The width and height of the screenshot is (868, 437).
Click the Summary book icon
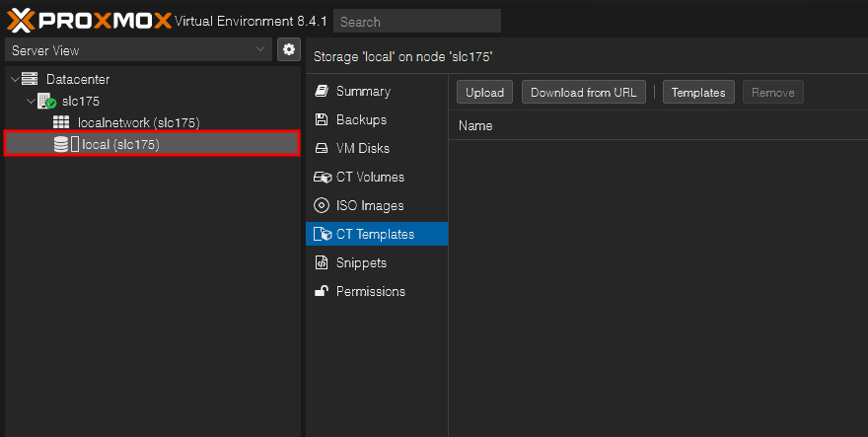pyautogui.click(x=322, y=91)
